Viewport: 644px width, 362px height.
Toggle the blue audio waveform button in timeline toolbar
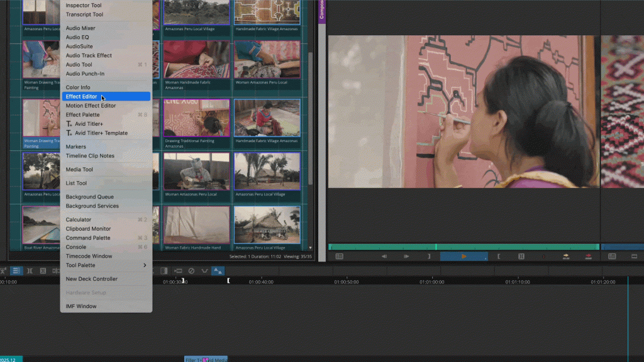217,271
